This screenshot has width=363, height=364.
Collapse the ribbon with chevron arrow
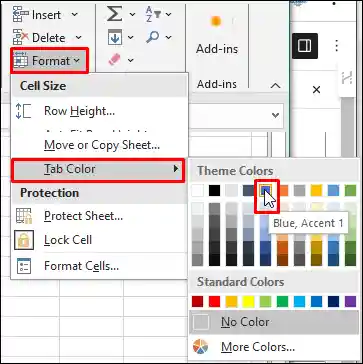275,86
